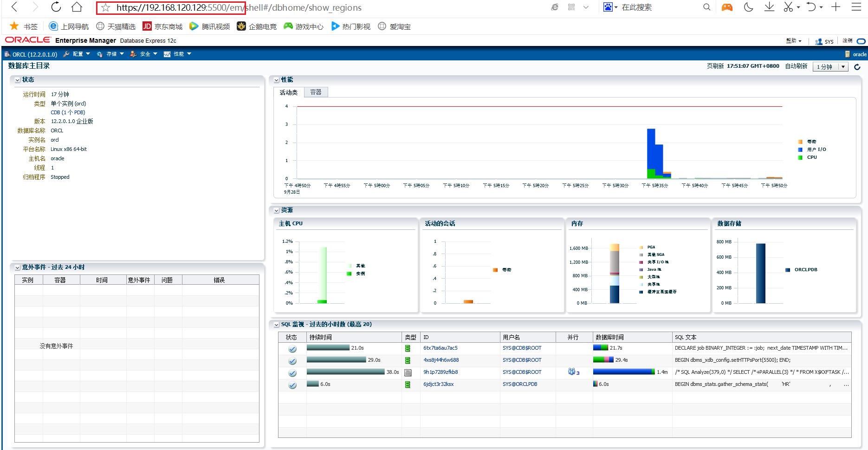
Task: Switch to IE compatibility mode icon
Action: coord(555,7)
